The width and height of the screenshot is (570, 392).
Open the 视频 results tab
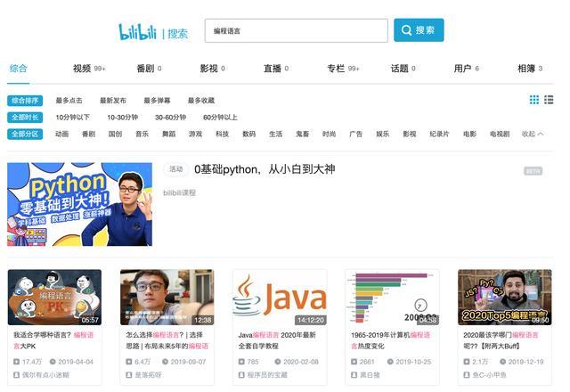point(89,69)
